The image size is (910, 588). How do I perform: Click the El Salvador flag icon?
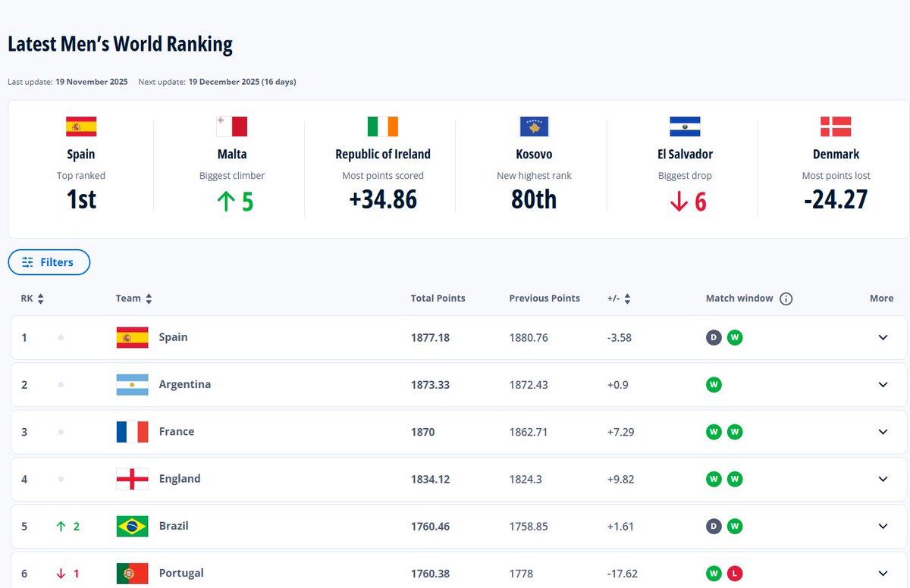685,127
